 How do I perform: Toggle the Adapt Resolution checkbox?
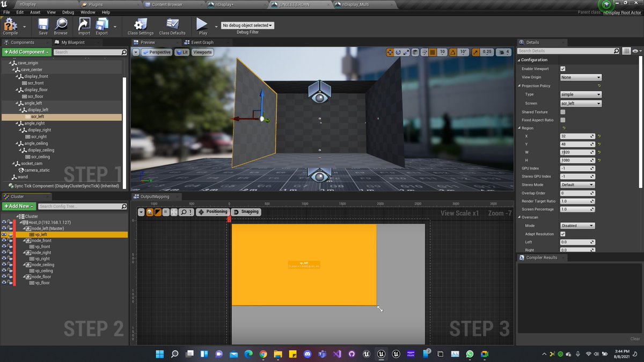563,234
